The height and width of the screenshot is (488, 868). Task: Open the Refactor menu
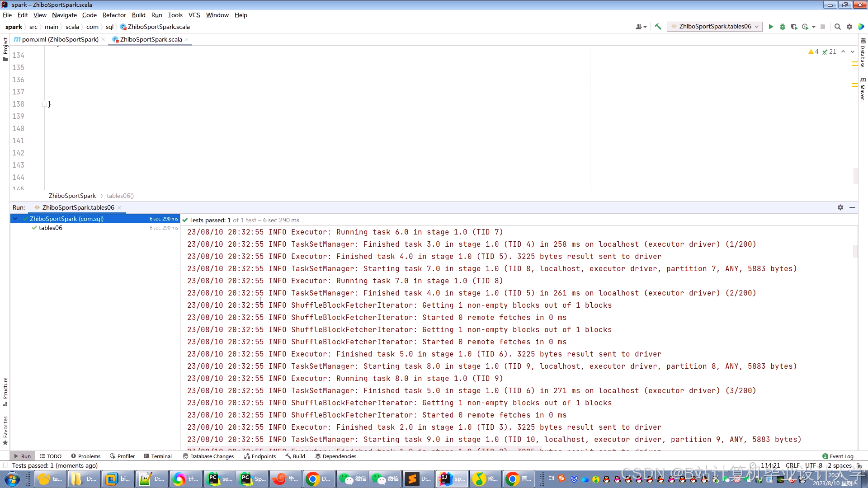(114, 15)
